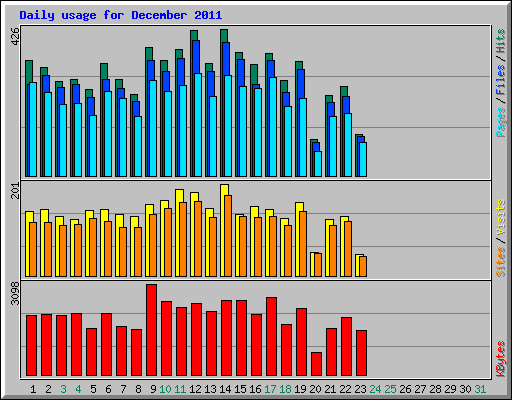The width and height of the screenshot is (512, 400).
Task: Click the cyan Pages bar for day 23
Action: [x=363, y=160]
